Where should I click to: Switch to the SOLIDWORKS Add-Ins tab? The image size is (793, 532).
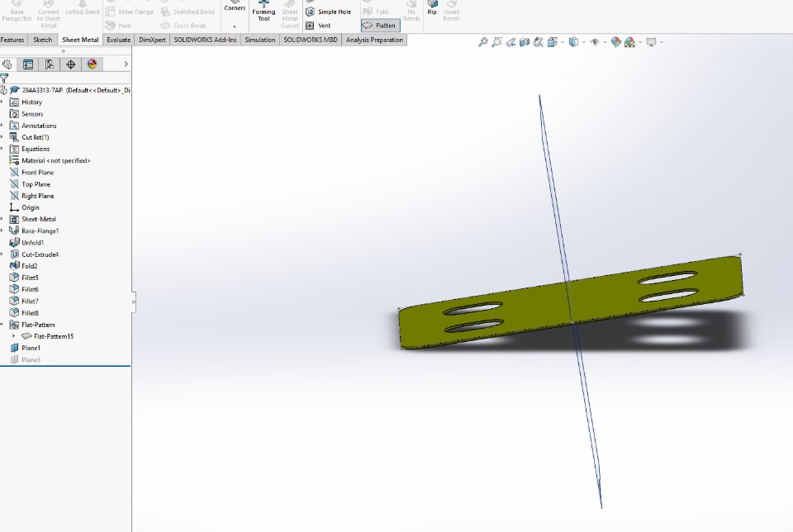click(x=205, y=40)
